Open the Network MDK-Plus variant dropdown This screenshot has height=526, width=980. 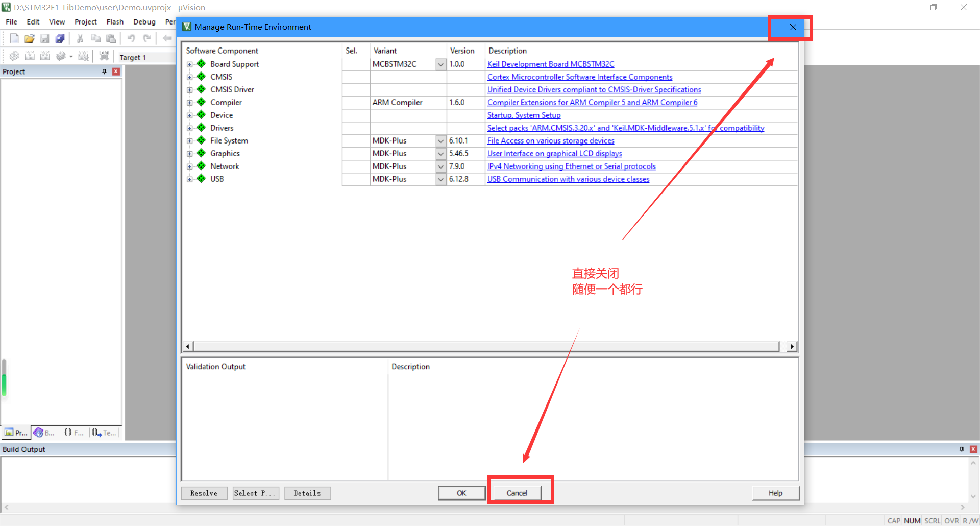click(441, 166)
